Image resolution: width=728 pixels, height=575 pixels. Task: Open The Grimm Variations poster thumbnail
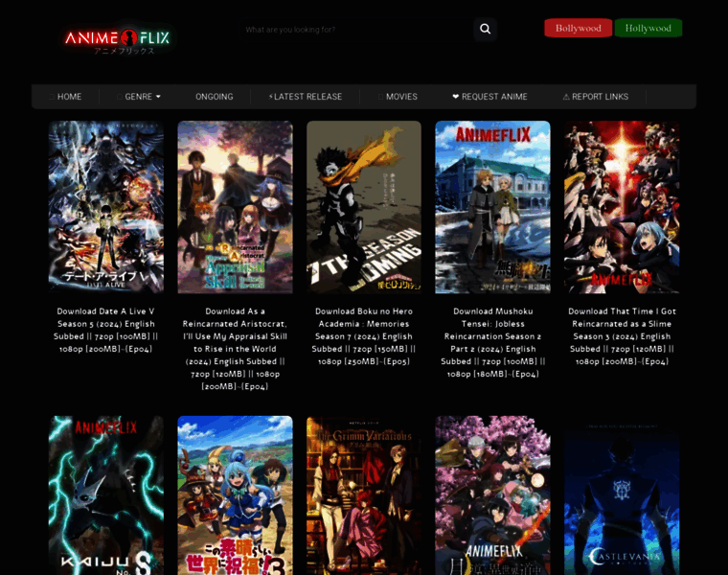click(x=364, y=495)
